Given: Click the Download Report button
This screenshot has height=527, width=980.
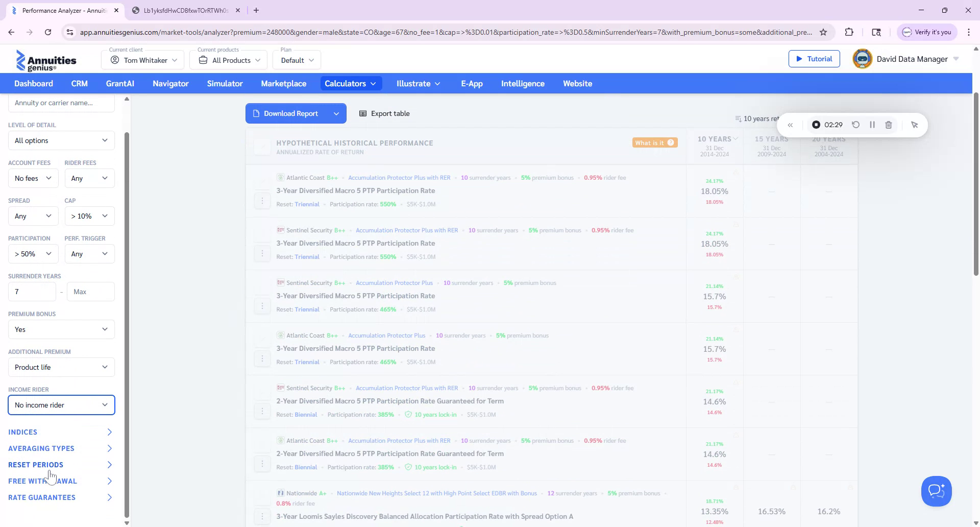Looking at the screenshot, I should coord(290,113).
